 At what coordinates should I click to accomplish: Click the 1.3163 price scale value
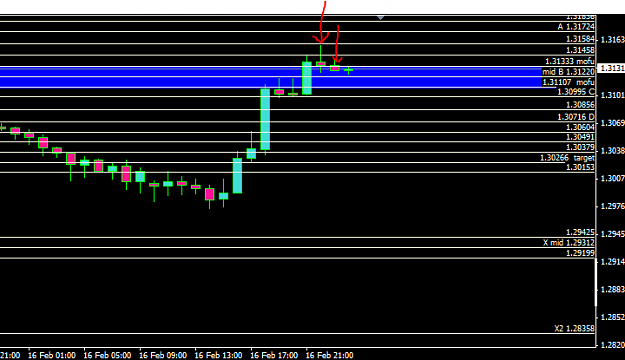(613, 40)
